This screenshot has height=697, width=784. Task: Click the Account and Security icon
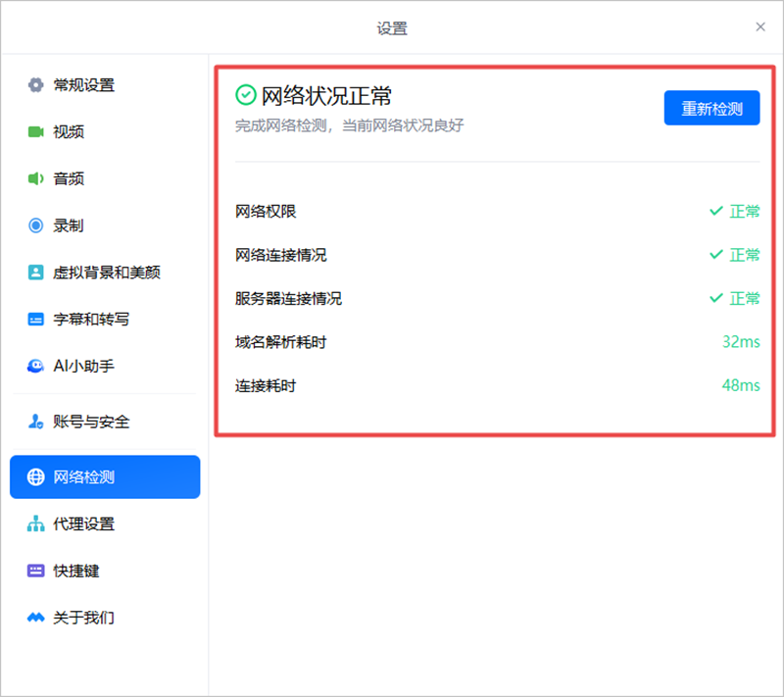click(x=36, y=423)
